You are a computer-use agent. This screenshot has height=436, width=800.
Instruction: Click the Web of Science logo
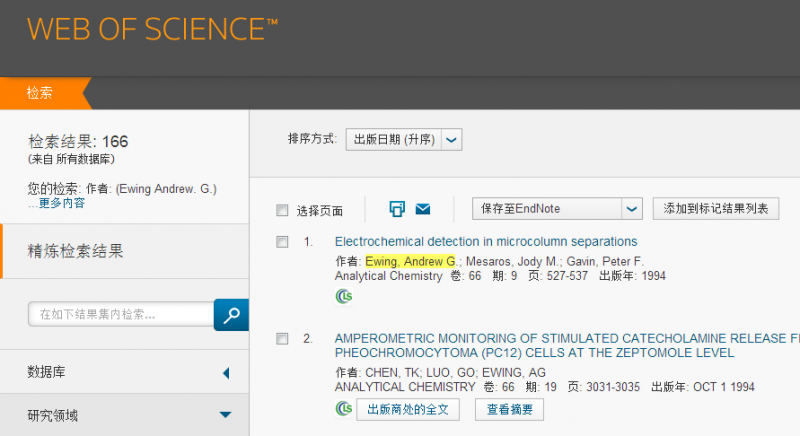tap(153, 29)
